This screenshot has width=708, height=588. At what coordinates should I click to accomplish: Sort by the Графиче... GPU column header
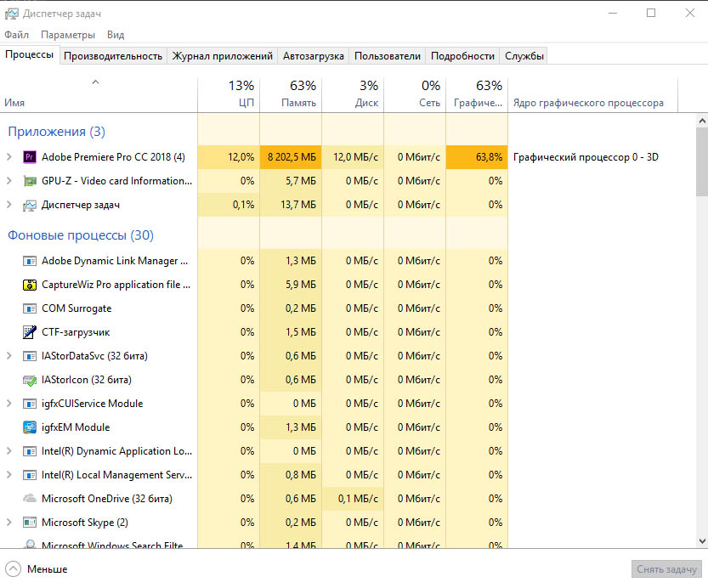[x=477, y=94]
